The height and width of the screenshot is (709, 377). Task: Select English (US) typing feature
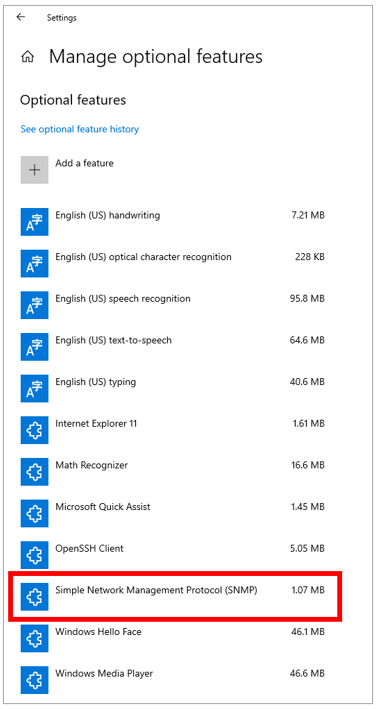[x=173, y=388]
